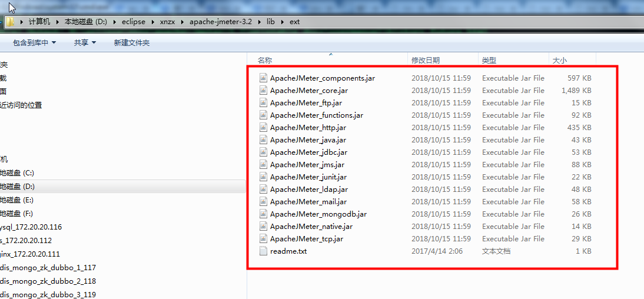Click the ApacheJMeter_ldap.jar file icon
644x299 pixels.
[263, 190]
